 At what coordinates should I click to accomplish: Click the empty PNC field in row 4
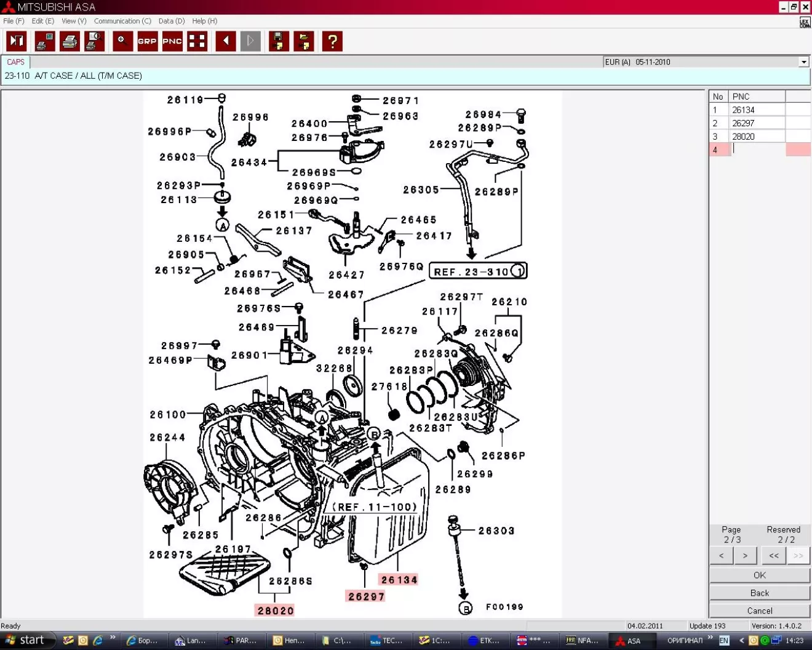[x=757, y=150]
